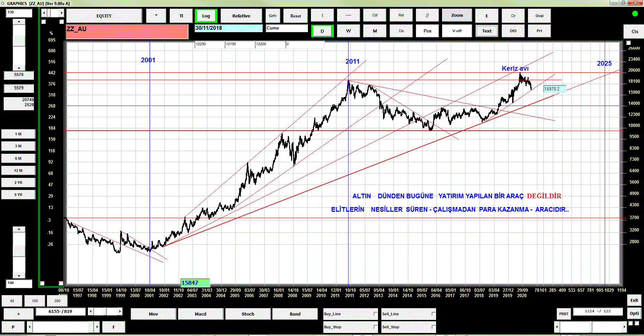Select the Oval drawing tool
This screenshot has height=336, width=644.
coord(539,16)
